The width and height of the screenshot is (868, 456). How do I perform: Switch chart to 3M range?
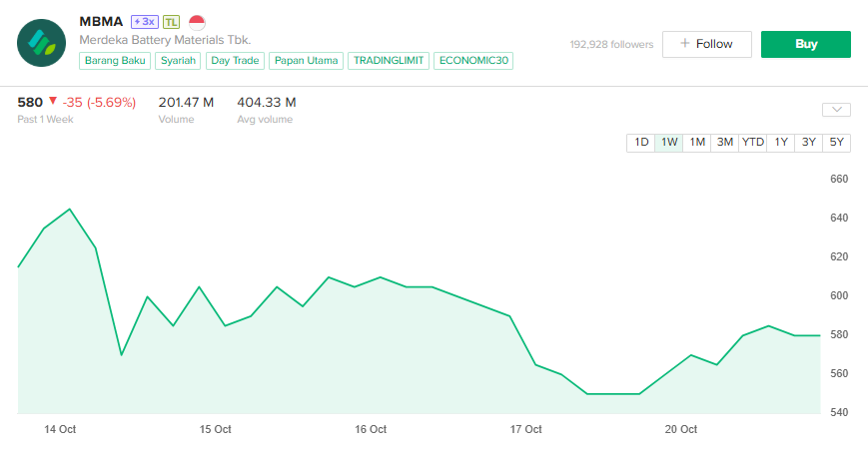click(724, 142)
